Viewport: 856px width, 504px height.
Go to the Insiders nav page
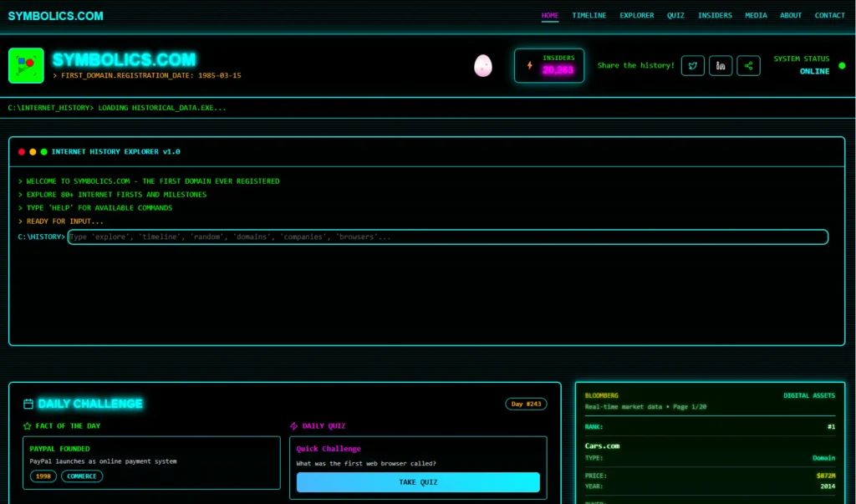tap(715, 15)
